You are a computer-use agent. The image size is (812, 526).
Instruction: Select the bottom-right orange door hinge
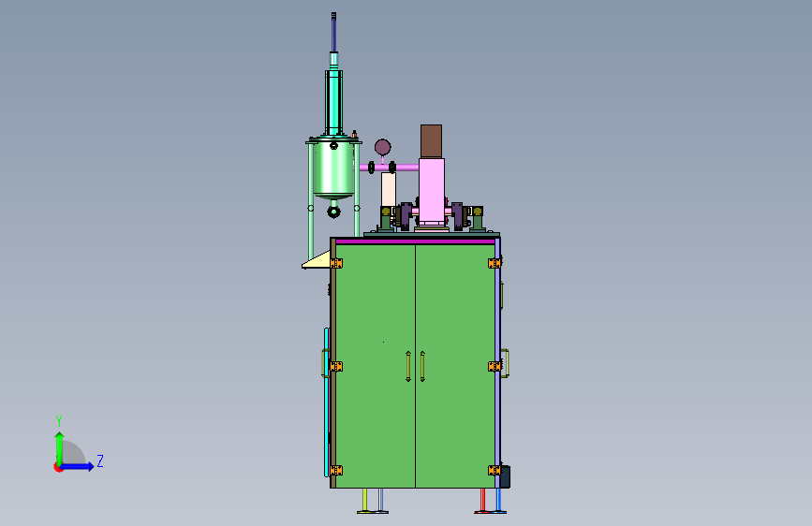tap(495, 470)
